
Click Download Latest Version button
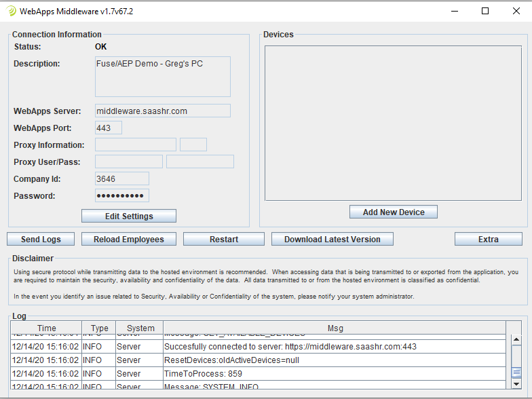332,239
